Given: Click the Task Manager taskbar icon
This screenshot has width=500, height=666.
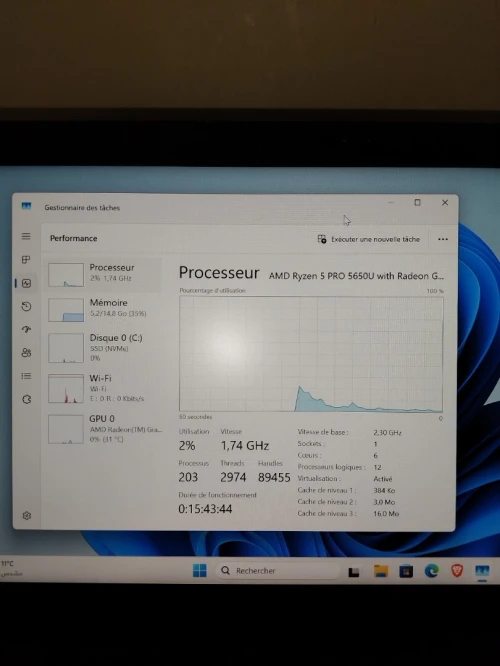Looking at the screenshot, I should click(x=482, y=571).
